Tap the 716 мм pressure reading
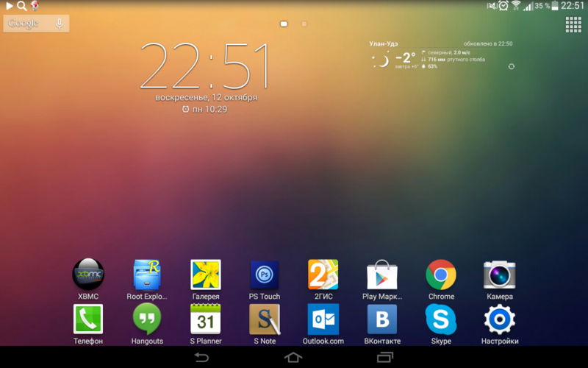 (x=437, y=60)
